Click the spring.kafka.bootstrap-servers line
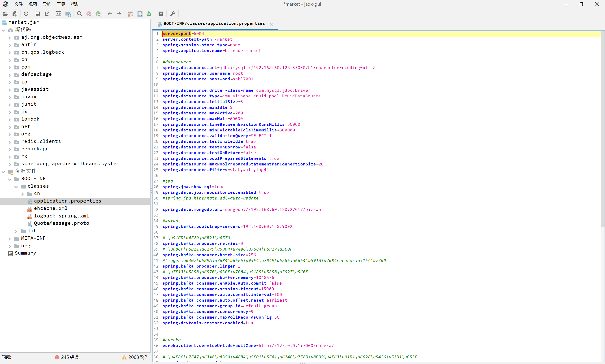 [227, 226]
